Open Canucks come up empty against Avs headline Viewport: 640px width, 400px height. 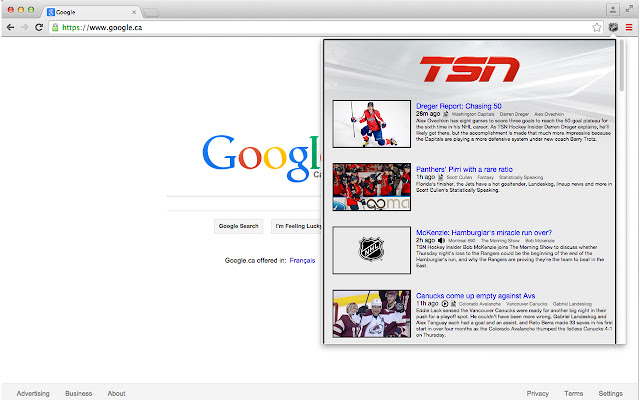[476, 296]
